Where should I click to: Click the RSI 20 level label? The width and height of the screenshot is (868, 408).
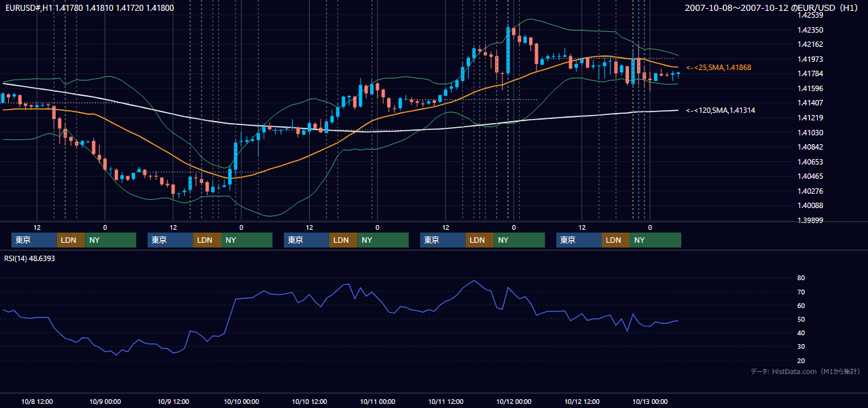tap(801, 360)
